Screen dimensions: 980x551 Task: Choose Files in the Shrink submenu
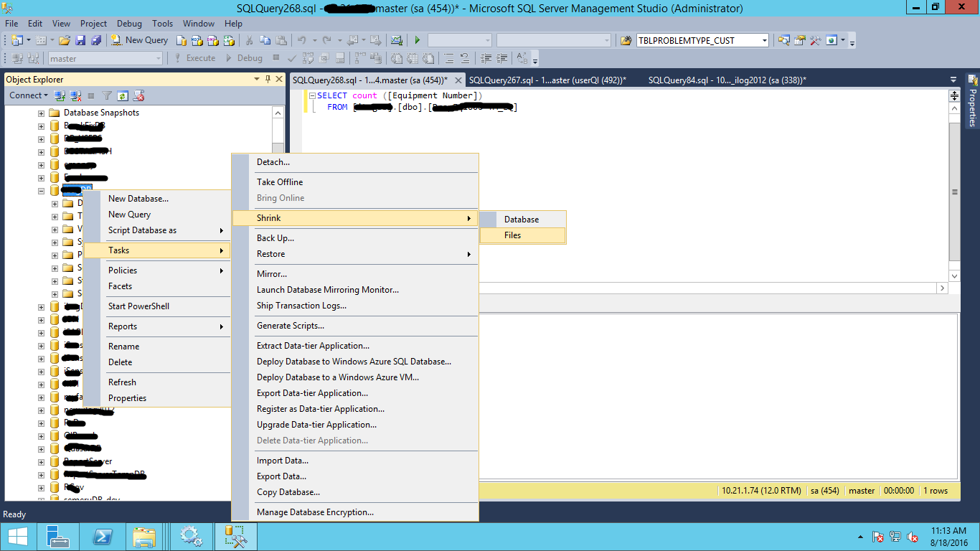(x=523, y=235)
